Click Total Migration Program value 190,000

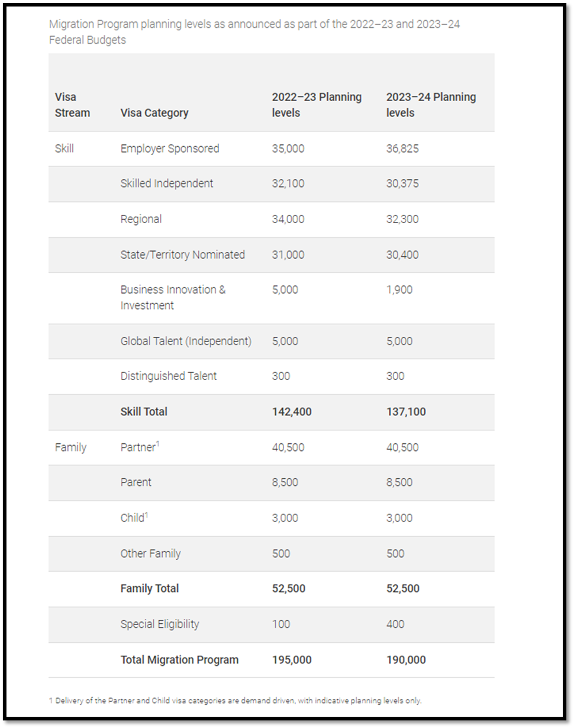point(406,659)
